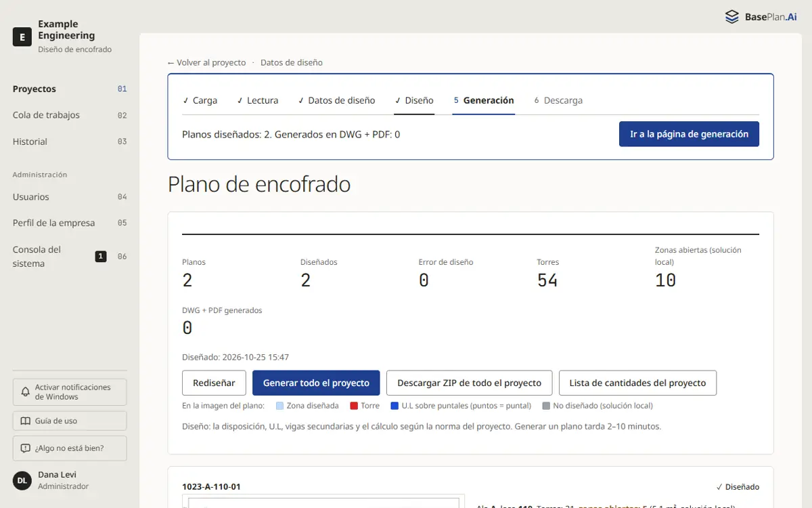Click Descargar ZIP de todo el proyecto
This screenshot has width=812, height=508.
(x=469, y=383)
